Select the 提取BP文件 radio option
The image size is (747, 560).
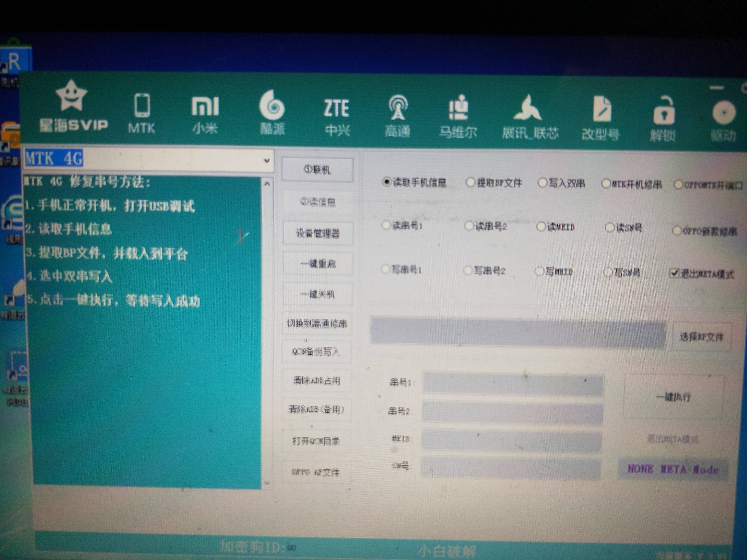[x=494, y=183]
